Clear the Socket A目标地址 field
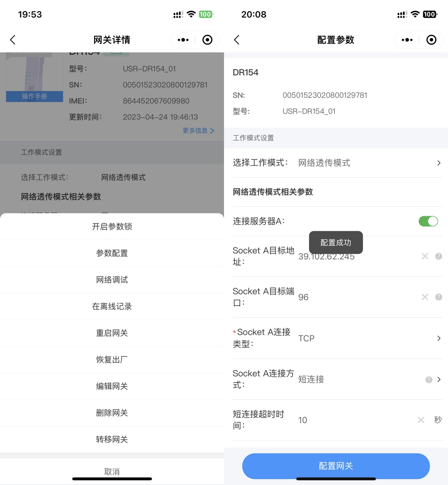The height and width of the screenshot is (485, 448). tap(425, 256)
